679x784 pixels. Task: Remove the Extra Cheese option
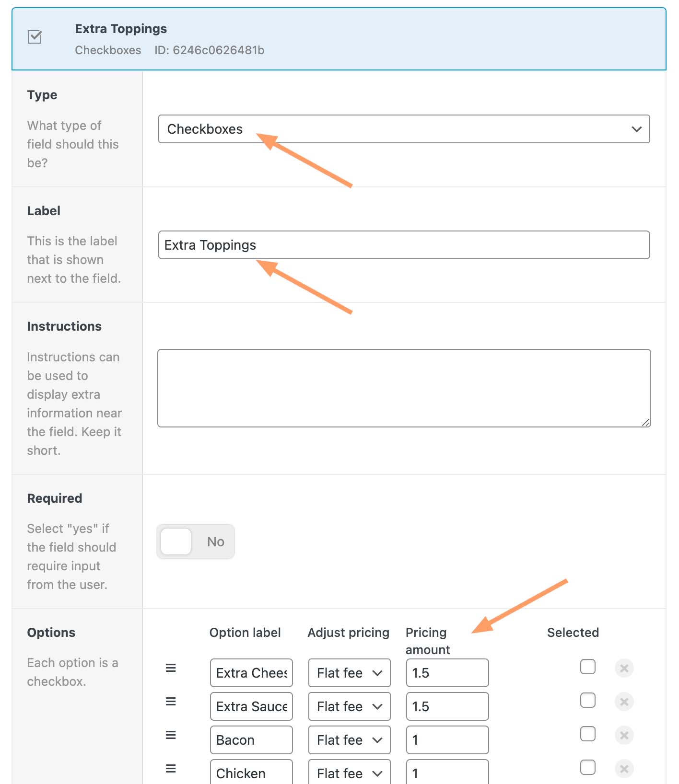(x=624, y=668)
